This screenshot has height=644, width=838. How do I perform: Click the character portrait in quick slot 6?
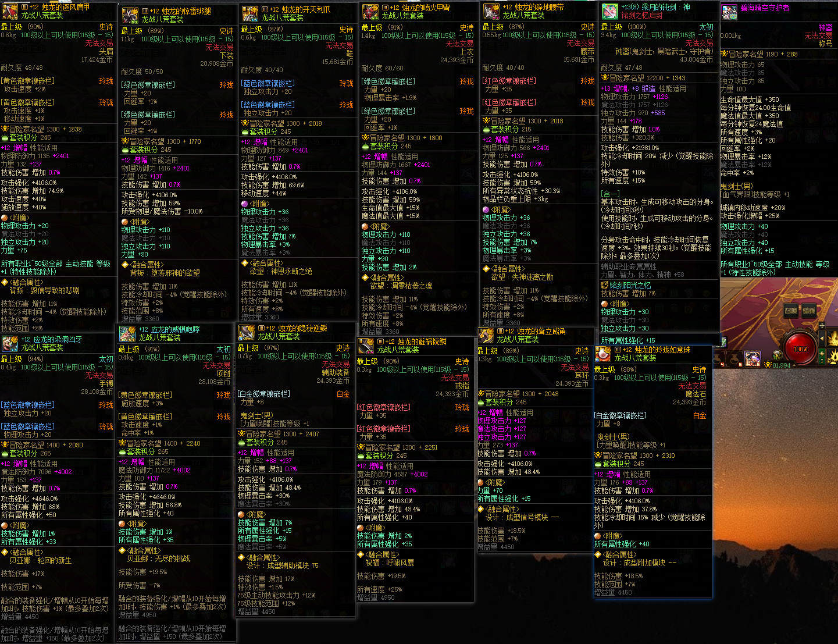pos(753,358)
